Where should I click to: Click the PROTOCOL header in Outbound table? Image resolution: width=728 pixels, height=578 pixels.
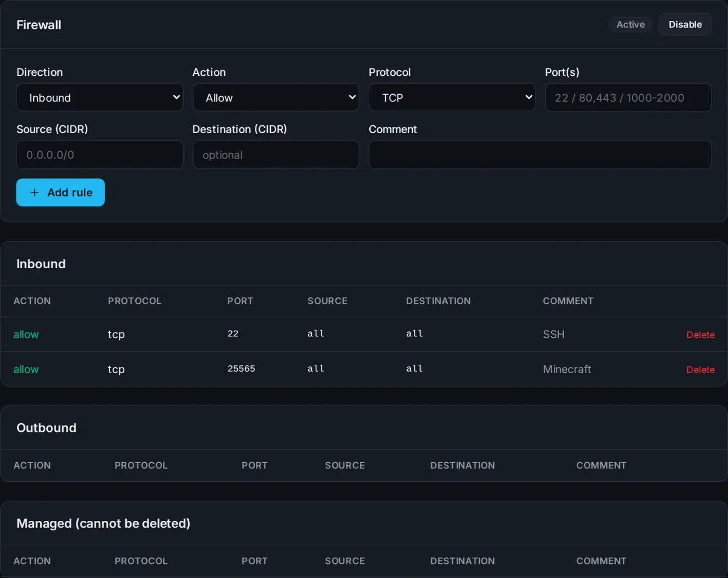tap(141, 465)
